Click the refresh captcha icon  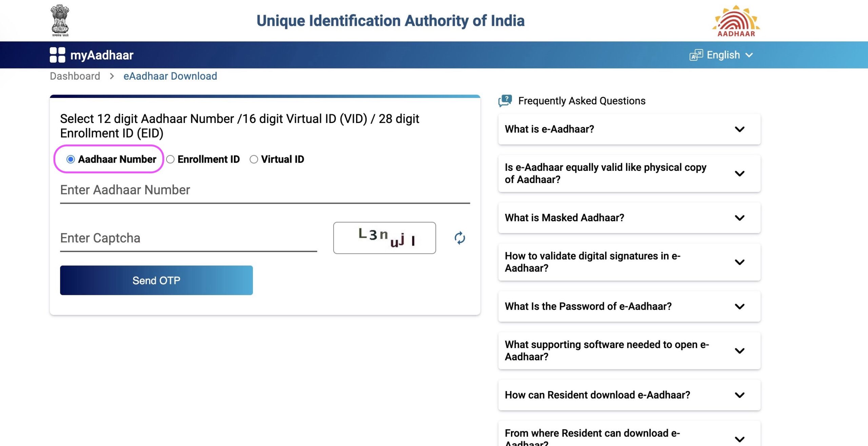459,237
